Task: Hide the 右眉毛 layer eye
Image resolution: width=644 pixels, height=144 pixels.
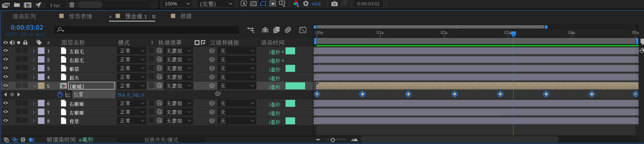Action: tap(6, 59)
